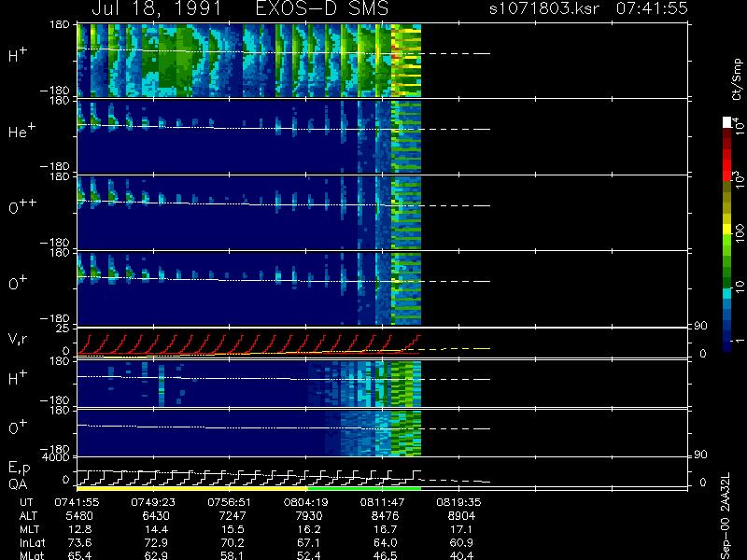
Task: Click the filename 's1071803.ksr'
Action: coord(544,8)
